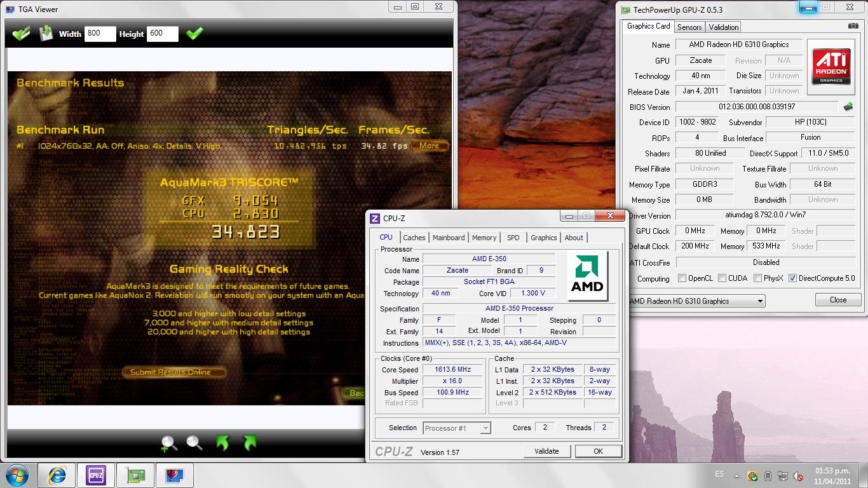Click the taskbar clock showing 01:53 p.m.
Viewport: 868px width, 488px height.
[x=832, y=476]
